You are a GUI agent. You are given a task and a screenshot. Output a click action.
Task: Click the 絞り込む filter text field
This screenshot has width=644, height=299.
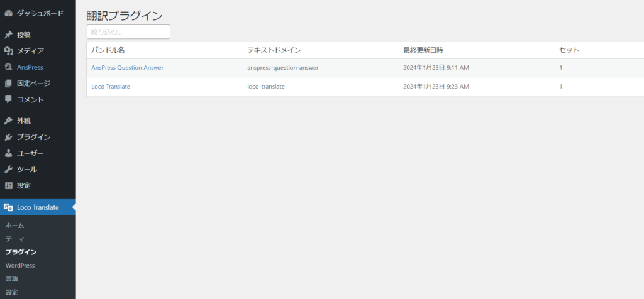(128, 31)
